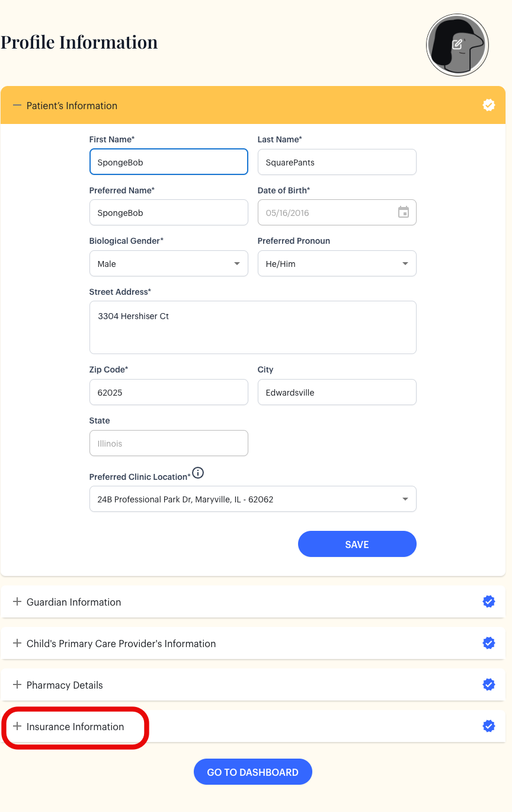Viewport: 512px width, 812px height.
Task: Click the info icon beside Preferred Clinic Location
Action: pos(198,473)
